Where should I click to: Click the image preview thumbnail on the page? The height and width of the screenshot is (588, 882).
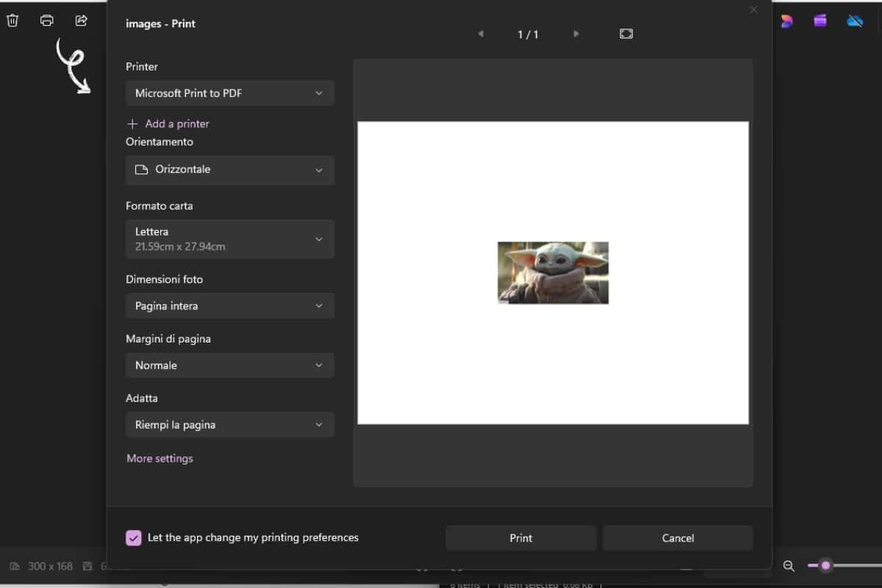[553, 273]
